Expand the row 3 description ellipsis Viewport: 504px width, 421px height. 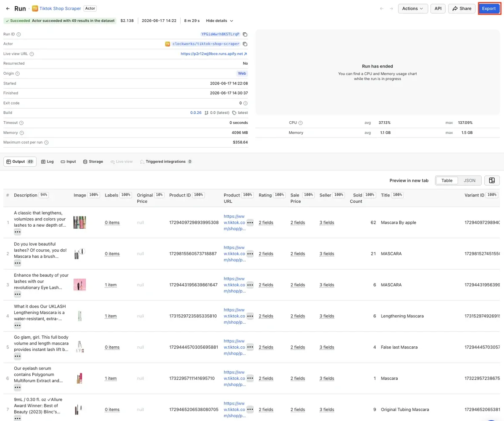(17, 294)
